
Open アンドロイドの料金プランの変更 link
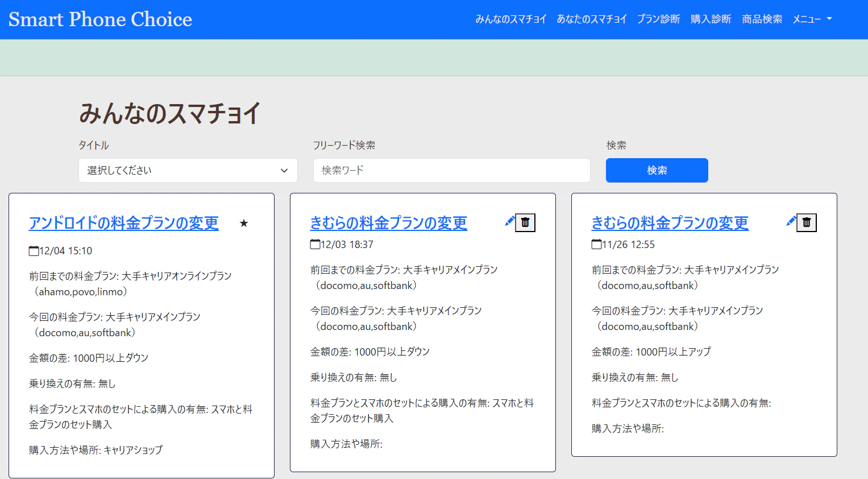coord(124,223)
